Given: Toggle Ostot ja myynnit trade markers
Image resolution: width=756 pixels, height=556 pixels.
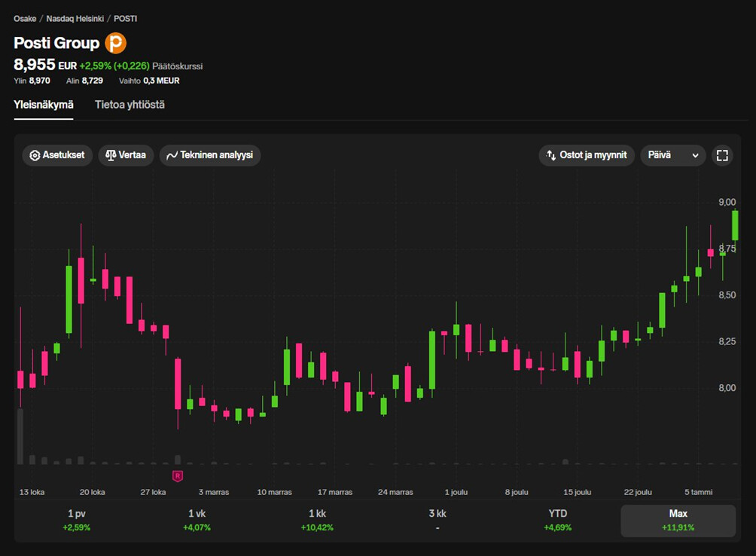Looking at the screenshot, I should tap(587, 156).
